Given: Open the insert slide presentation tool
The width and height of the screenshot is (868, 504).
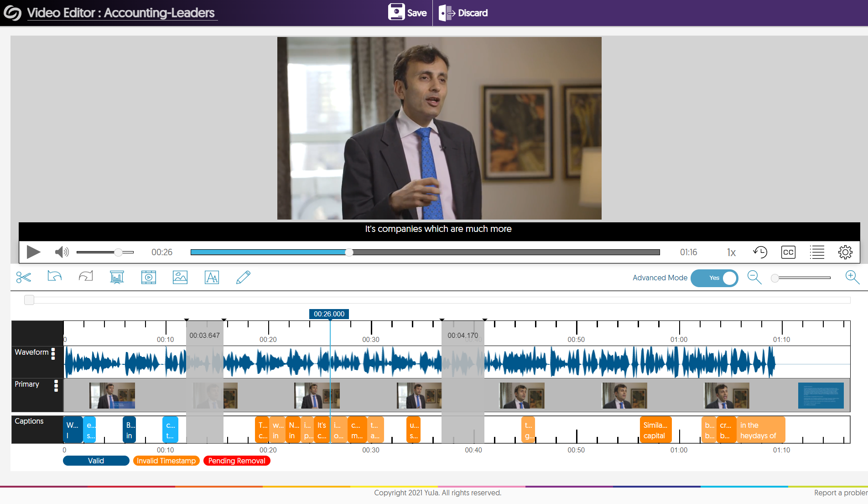Looking at the screenshot, I should [117, 277].
